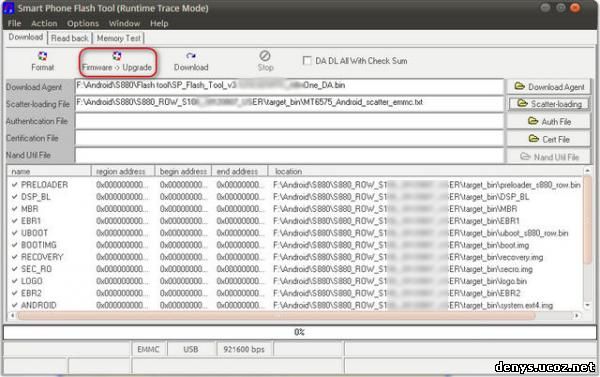Sort by the region address column header
The image size is (600, 377).
coord(123,171)
